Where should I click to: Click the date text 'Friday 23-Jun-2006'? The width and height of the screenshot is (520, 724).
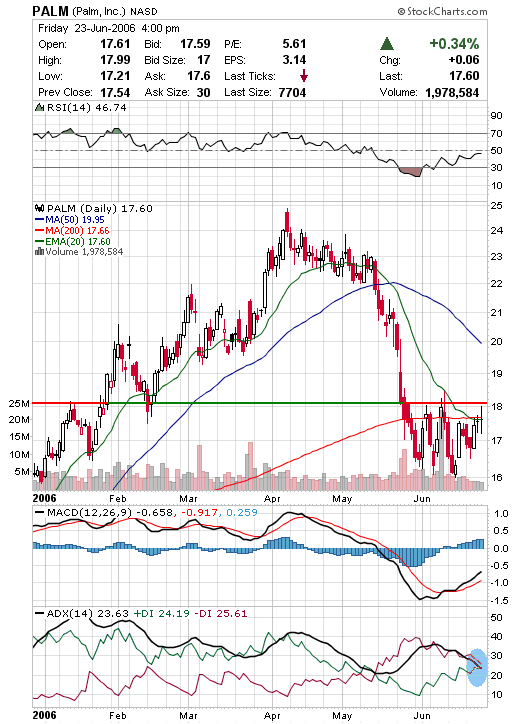click(x=87, y=29)
